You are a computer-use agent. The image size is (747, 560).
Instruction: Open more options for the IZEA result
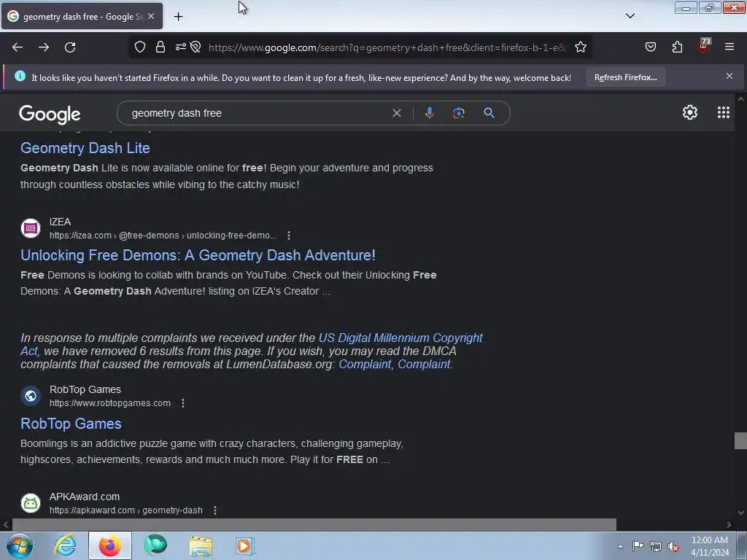pyautogui.click(x=289, y=236)
